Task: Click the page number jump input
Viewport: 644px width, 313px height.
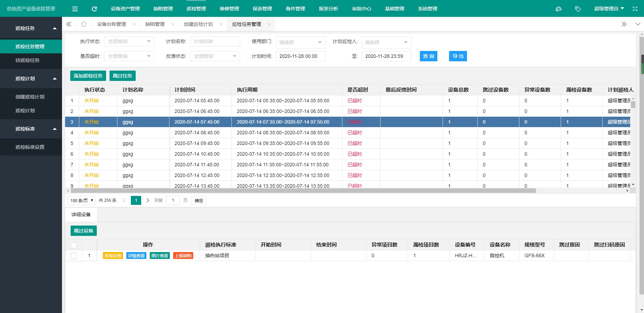Action: (x=173, y=200)
